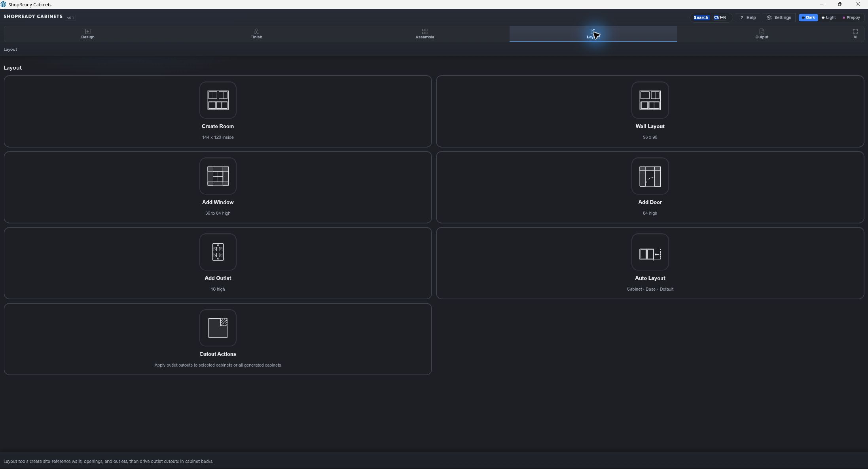This screenshot has height=469, width=868.
Task: Select the Dark theme option
Action: pos(808,17)
